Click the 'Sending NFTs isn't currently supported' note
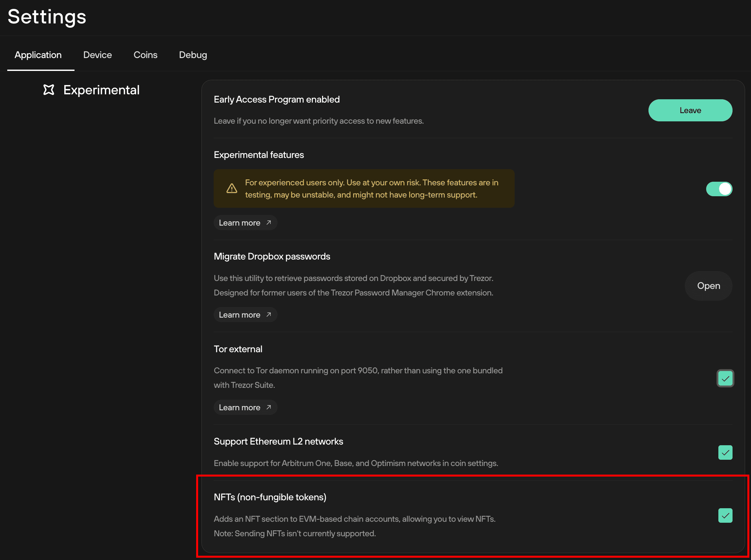The width and height of the screenshot is (751, 560). [295, 534]
